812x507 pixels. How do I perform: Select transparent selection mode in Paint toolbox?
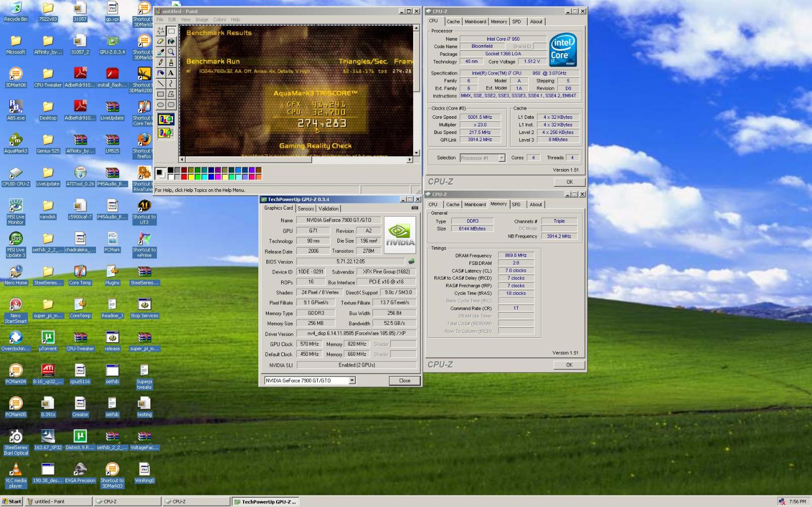pyautogui.click(x=165, y=133)
